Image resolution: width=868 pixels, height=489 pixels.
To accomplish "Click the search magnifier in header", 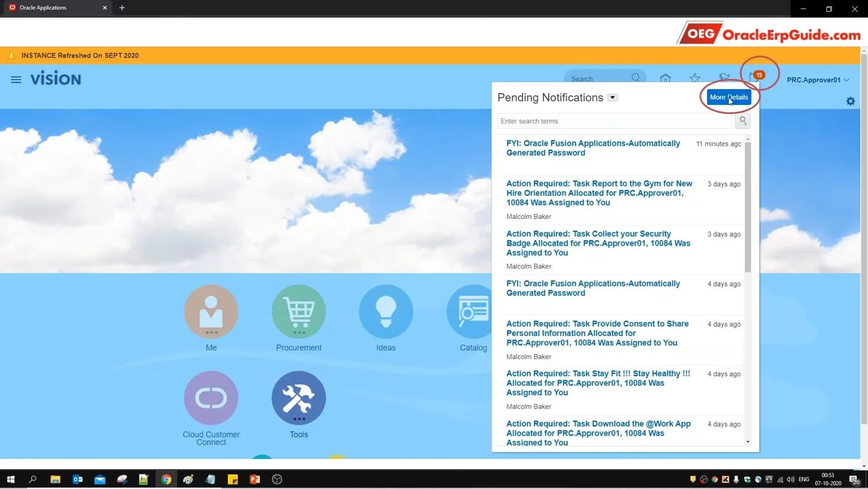I will click(635, 78).
